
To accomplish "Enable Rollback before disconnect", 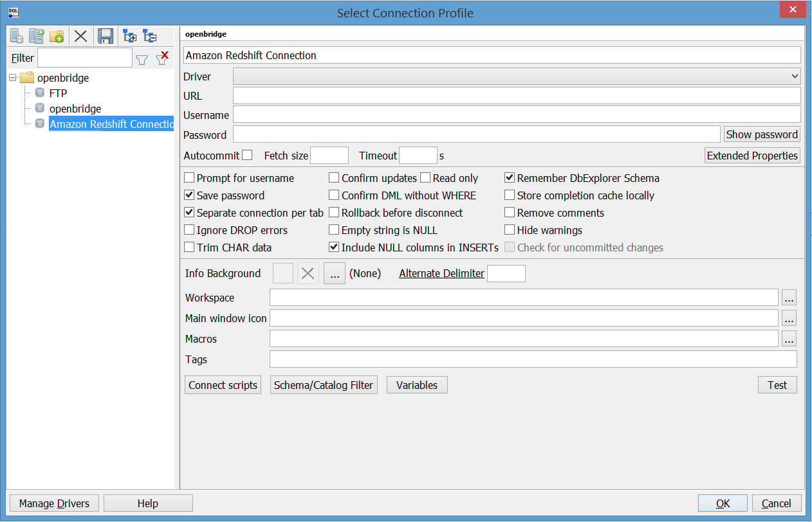I will point(334,213).
